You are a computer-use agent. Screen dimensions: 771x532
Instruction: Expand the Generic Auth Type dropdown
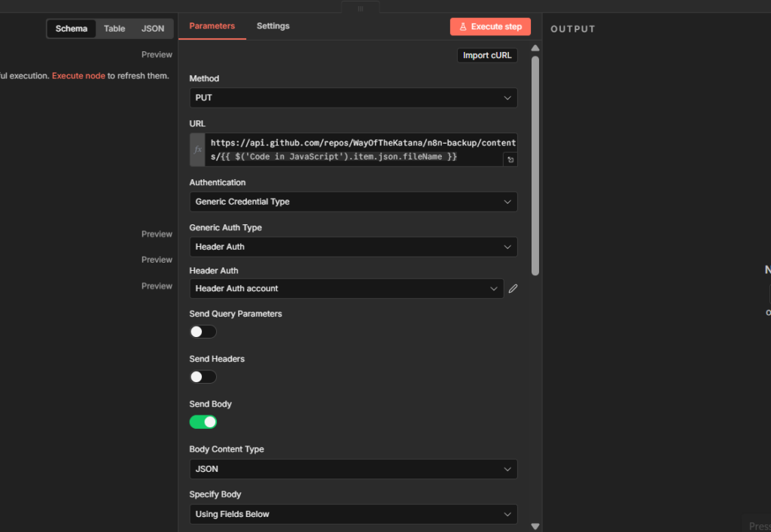352,247
